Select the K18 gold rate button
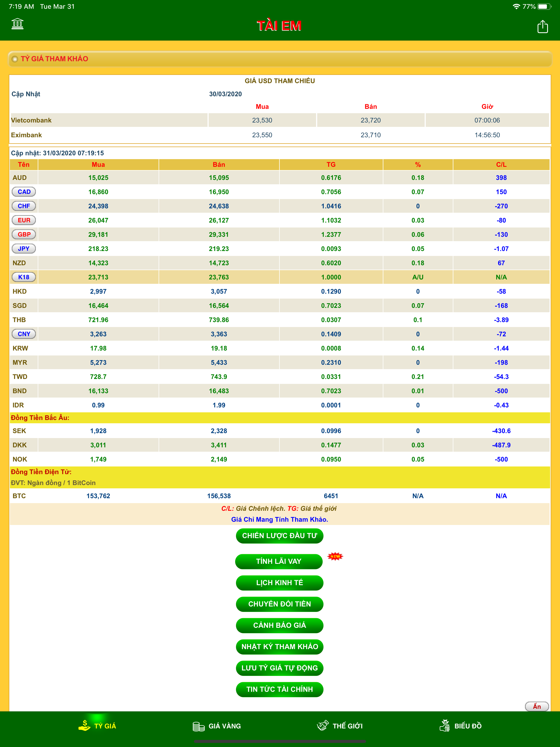The height and width of the screenshot is (747, 560). coord(24,277)
